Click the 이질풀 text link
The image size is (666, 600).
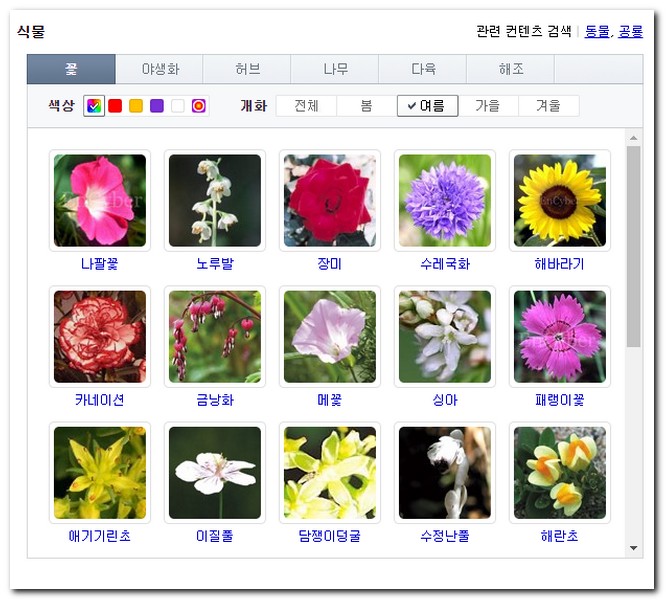215,536
